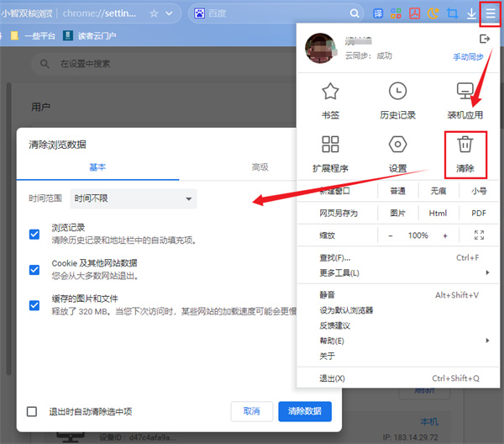Open a 小号 new window
Viewport: 504px width, 444px height.
[479, 191]
